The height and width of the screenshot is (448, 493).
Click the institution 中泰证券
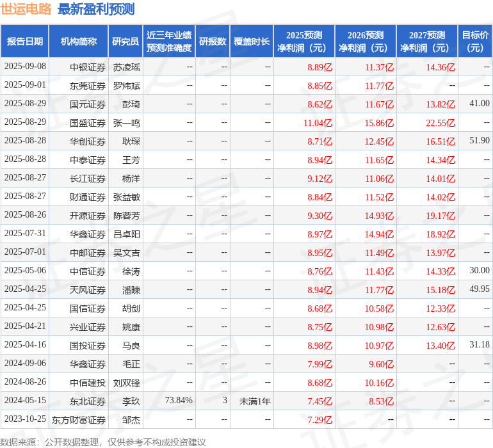click(88, 160)
